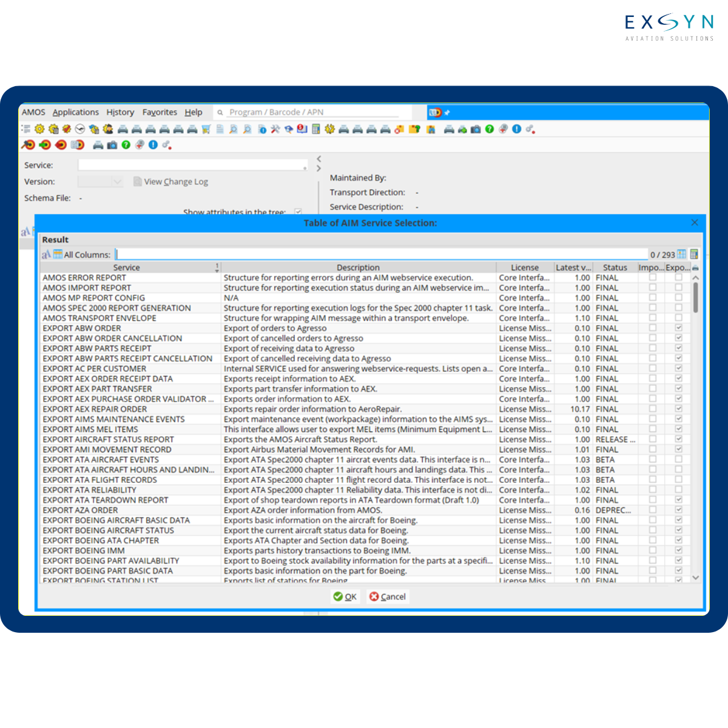The width and height of the screenshot is (728, 728).
Task: Click the text filter icon beside All Columns
Action: click(46, 255)
